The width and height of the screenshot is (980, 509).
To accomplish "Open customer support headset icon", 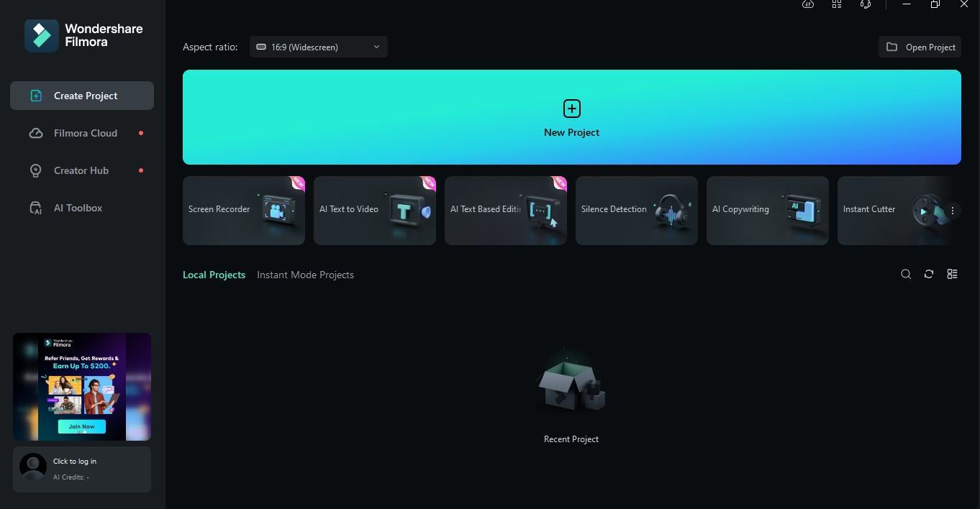I will [866, 4].
